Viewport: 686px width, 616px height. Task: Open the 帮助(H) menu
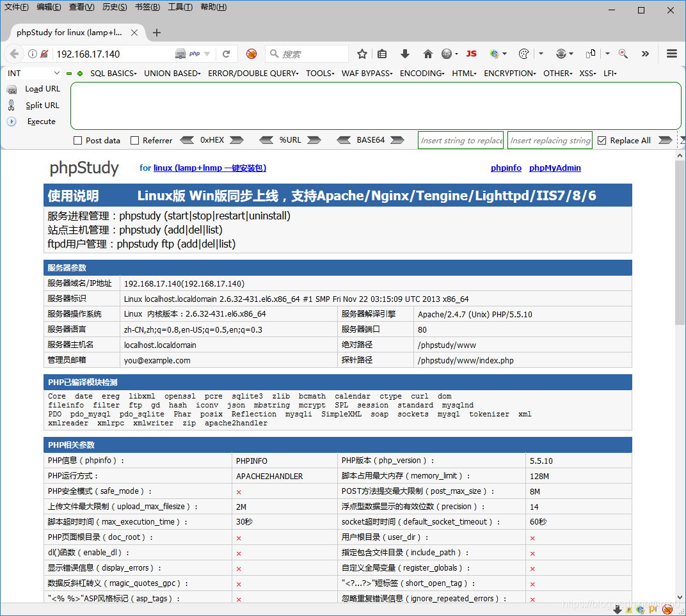214,7
